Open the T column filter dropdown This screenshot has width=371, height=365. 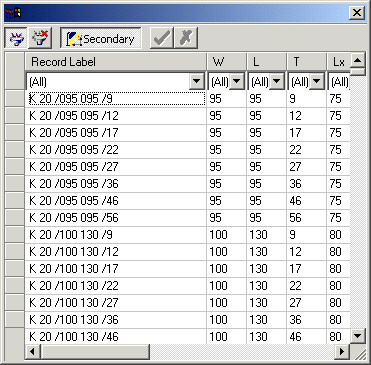pos(317,81)
